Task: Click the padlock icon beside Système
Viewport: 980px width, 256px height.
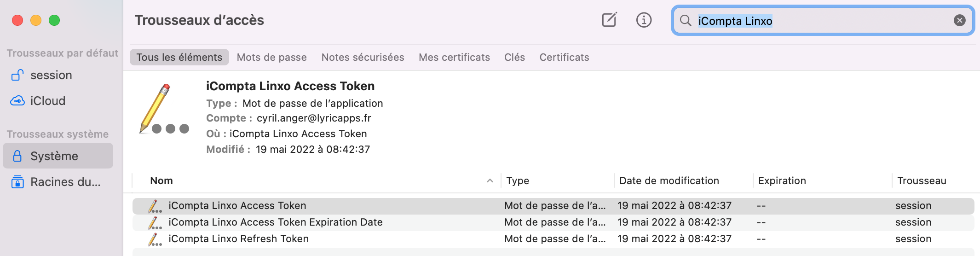Action: point(17,156)
